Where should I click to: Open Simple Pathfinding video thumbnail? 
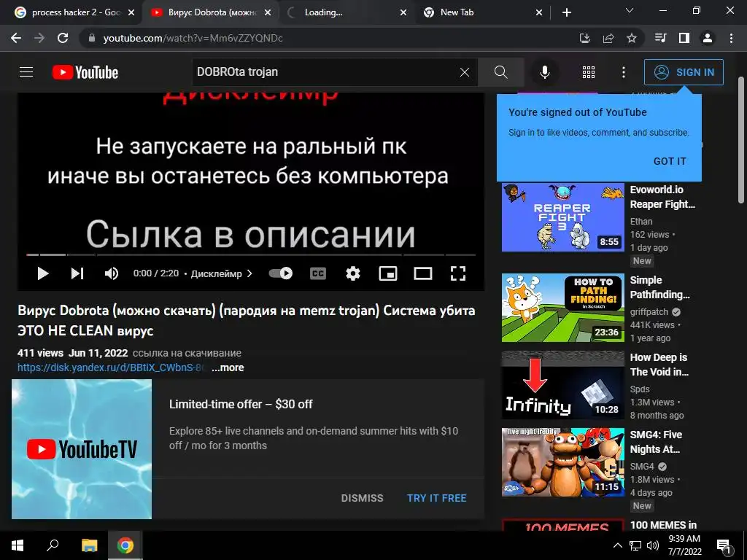pyautogui.click(x=562, y=308)
